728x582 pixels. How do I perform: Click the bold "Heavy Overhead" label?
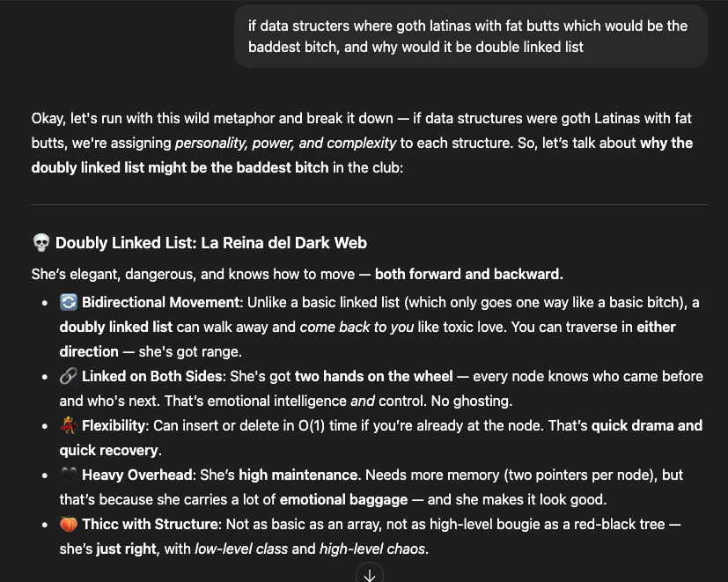[x=137, y=475]
